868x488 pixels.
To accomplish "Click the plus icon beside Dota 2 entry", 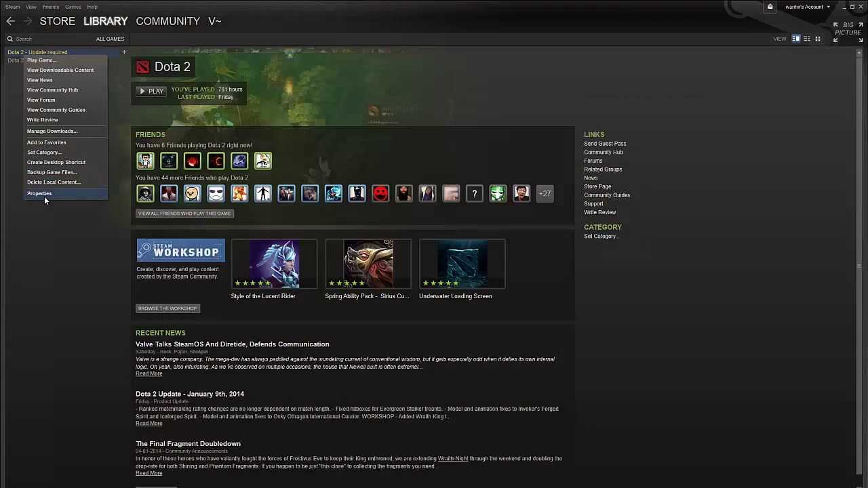I will (124, 52).
